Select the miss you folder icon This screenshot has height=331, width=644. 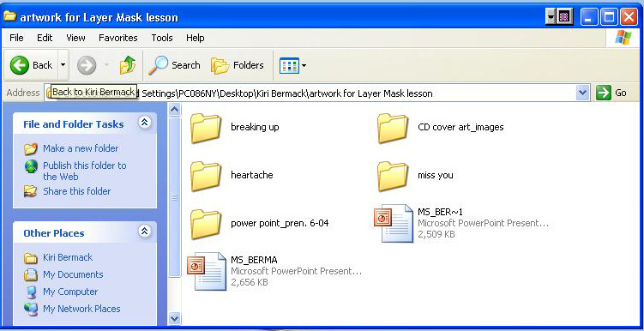point(393,176)
